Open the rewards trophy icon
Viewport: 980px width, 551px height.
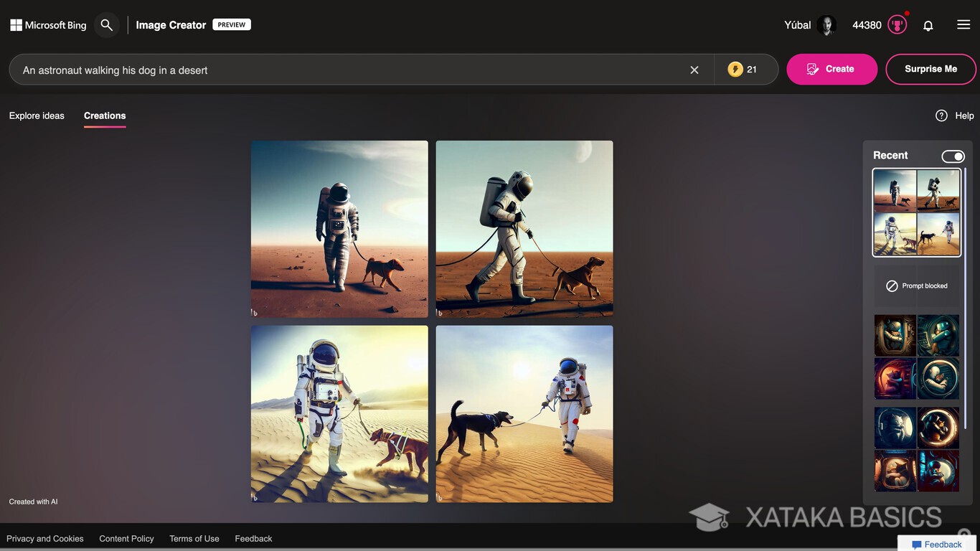pyautogui.click(x=897, y=25)
